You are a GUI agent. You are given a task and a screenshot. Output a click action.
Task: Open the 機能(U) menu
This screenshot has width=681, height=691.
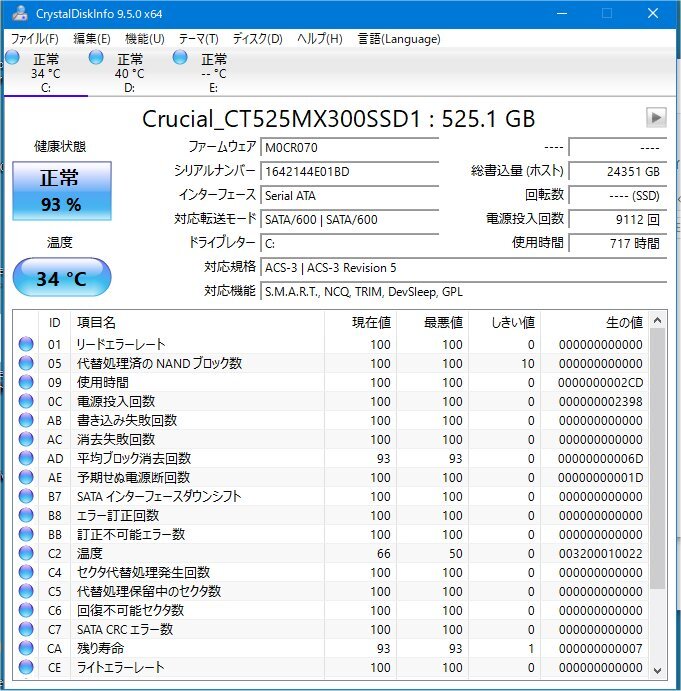[x=145, y=39]
